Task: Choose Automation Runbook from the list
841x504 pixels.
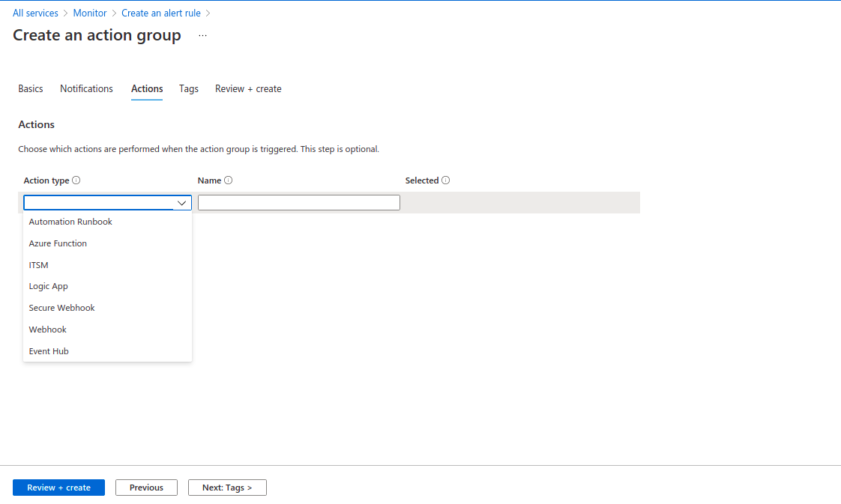Action: pyautogui.click(x=107, y=222)
